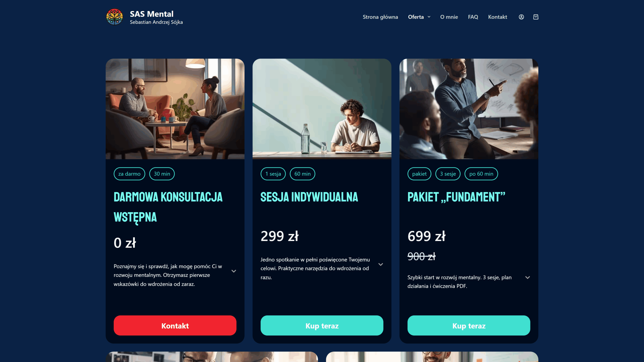Select the "za darmo" tag
644x362 pixels.
pyautogui.click(x=129, y=174)
